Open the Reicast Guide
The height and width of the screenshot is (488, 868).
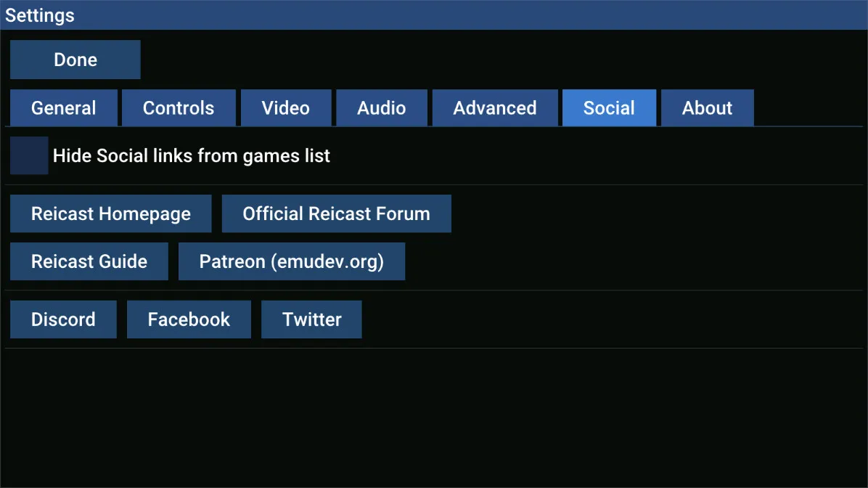coord(89,261)
